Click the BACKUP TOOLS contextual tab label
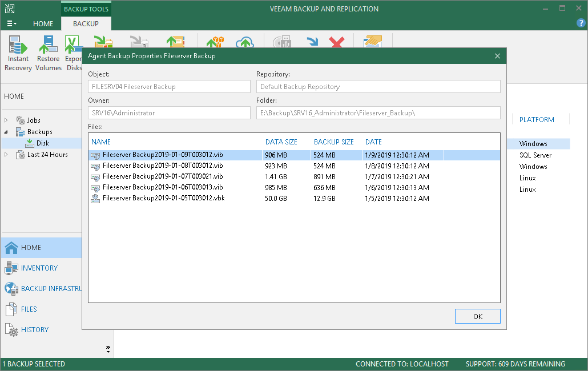The width and height of the screenshot is (588, 371). pos(86,9)
